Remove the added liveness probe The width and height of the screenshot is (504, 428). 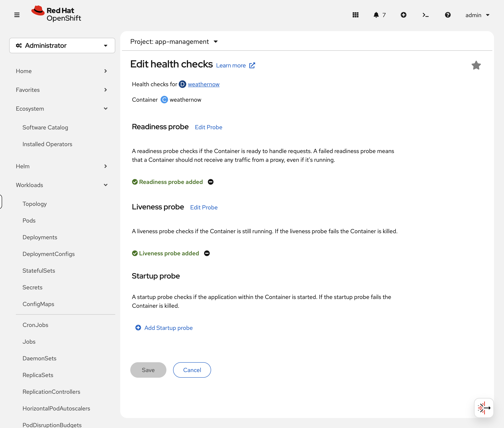point(207,253)
